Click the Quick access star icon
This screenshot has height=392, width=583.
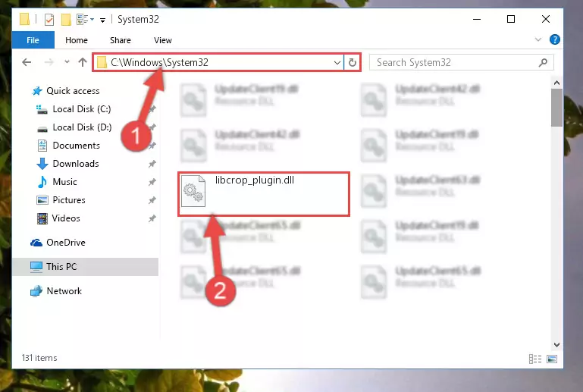click(37, 91)
